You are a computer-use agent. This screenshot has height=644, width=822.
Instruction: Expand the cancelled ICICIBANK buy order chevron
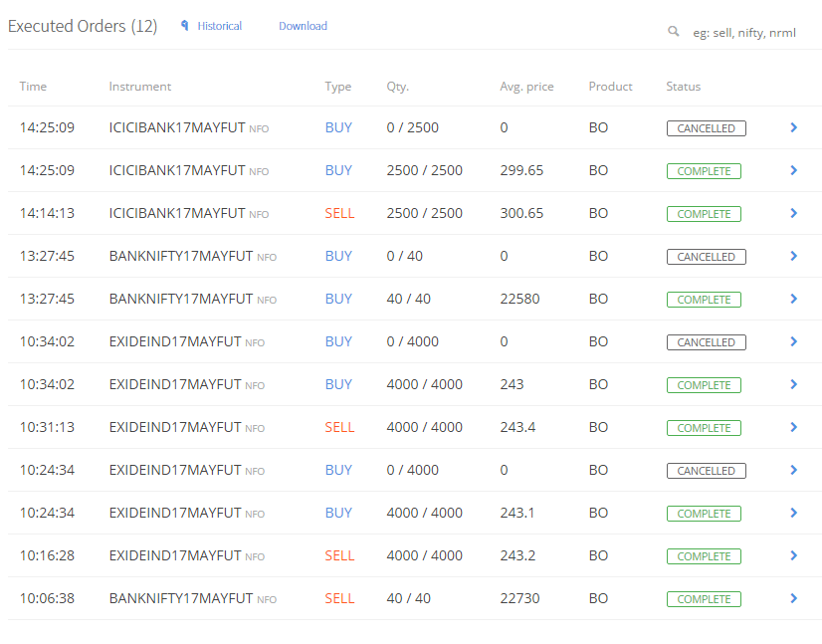(794, 127)
